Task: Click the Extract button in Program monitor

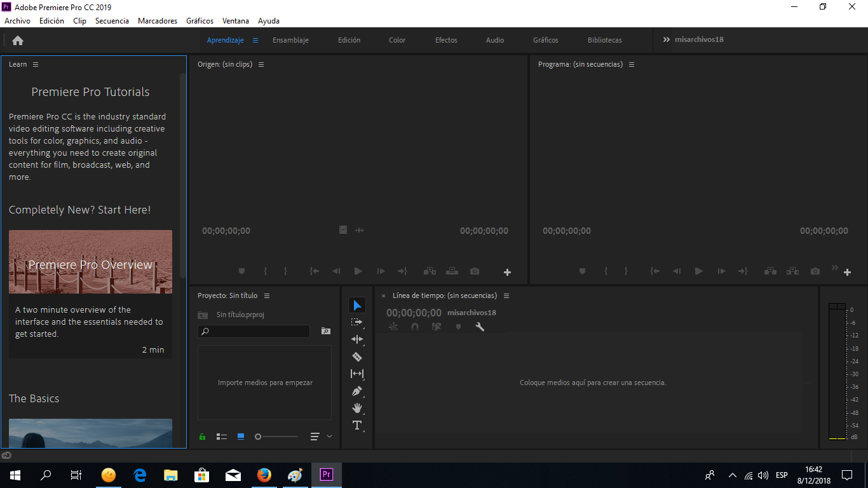Action: (792, 271)
